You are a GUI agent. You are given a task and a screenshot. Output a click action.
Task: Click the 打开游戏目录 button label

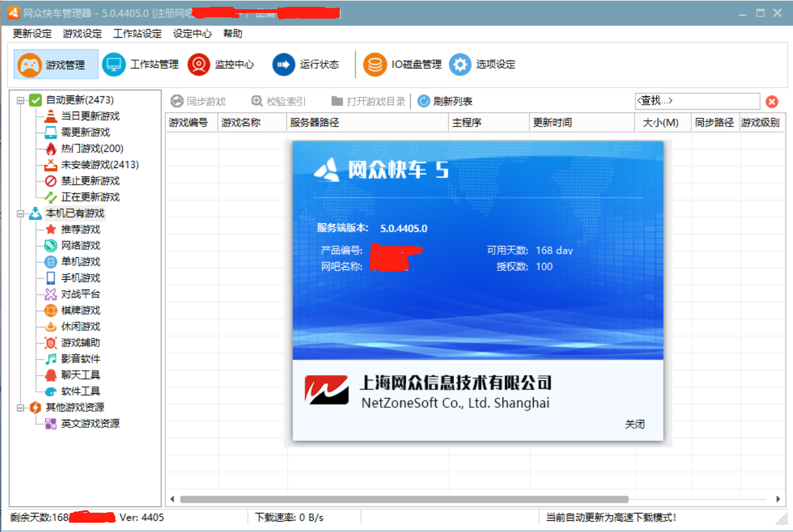pyautogui.click(x=376, y=102)
